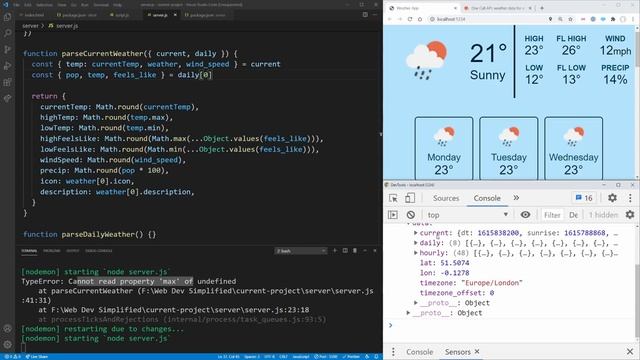640x360 pixels.
Task: Open console settings gear icon
Action: 630,215
